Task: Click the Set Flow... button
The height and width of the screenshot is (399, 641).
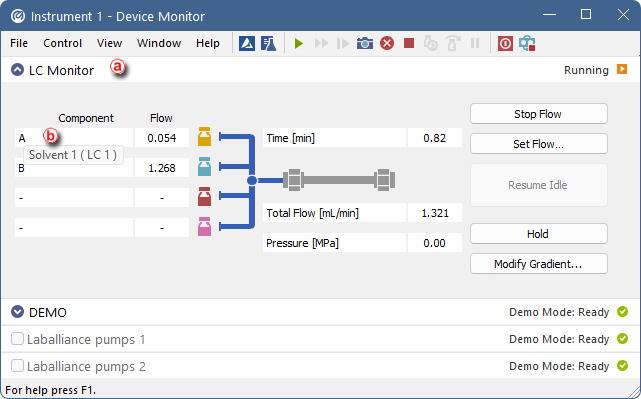Action: (539, 144)
